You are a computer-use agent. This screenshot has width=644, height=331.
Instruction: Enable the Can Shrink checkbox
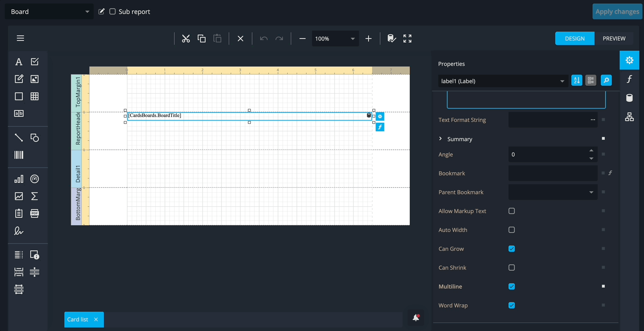[x=512, y=268]
